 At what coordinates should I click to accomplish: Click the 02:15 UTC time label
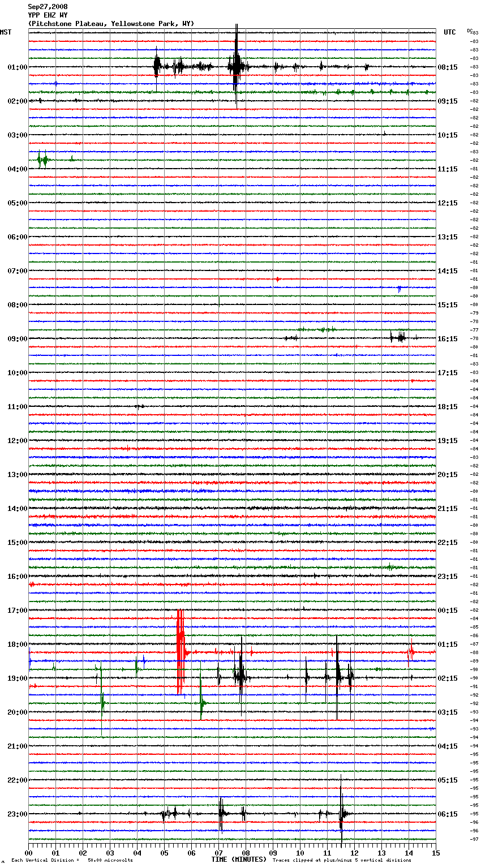coord(448,678)
